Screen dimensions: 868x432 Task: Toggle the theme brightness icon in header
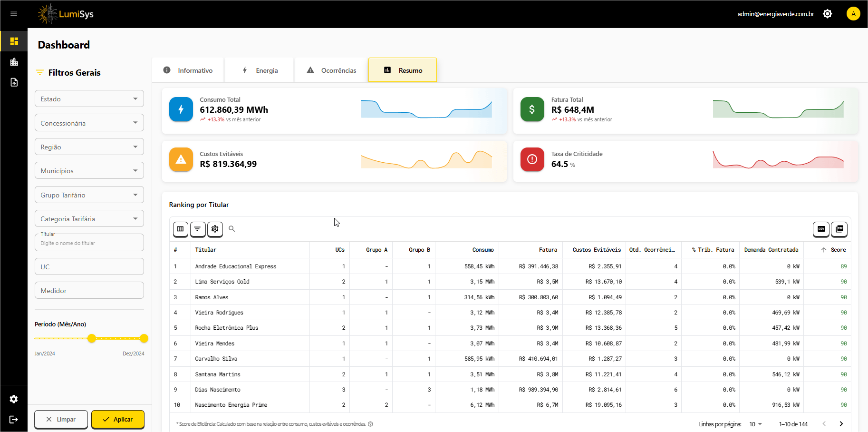tap(828, 14)
